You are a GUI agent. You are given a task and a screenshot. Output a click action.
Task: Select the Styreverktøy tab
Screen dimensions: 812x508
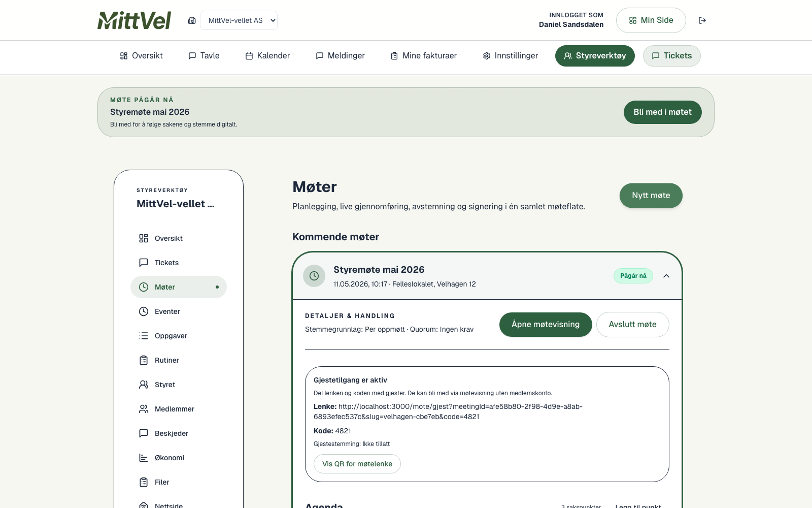(x=595, y=56)
